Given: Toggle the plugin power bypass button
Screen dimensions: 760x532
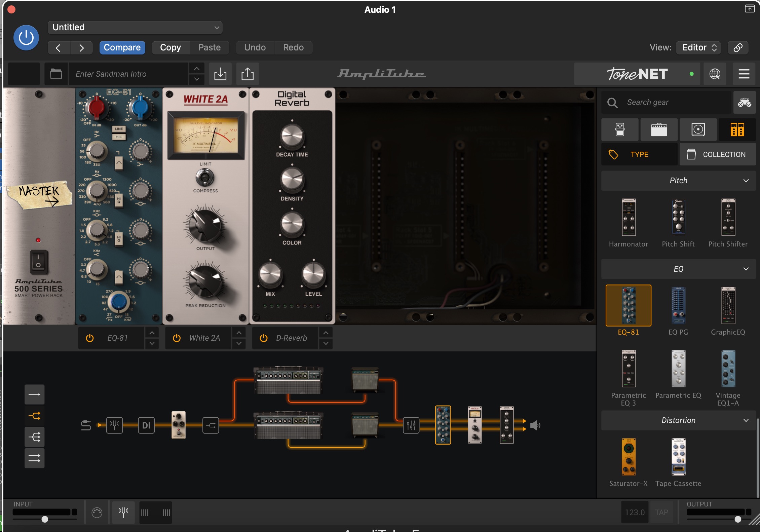Looking at the screenshot, I should click(26, 37).
